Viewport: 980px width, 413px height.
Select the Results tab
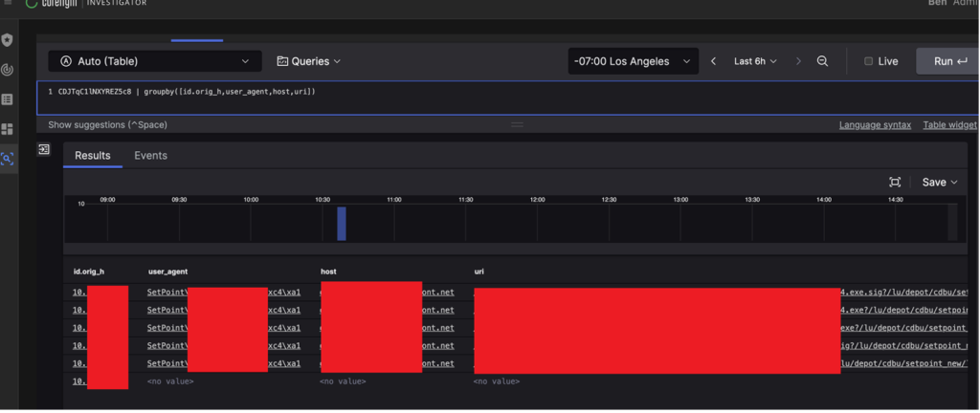[x=93, y=156]
